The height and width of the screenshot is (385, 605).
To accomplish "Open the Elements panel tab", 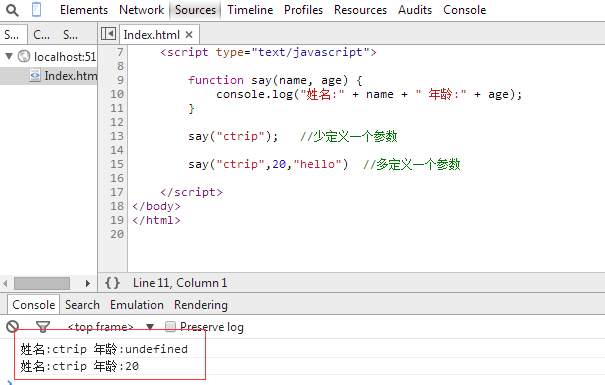I will (x=84, y=10).
